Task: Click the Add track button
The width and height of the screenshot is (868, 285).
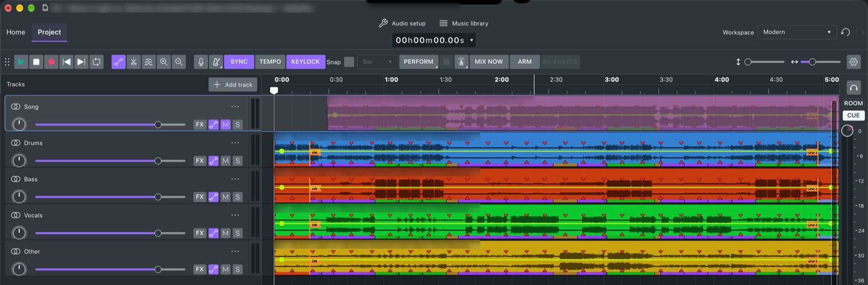Action: click(233, 85)
